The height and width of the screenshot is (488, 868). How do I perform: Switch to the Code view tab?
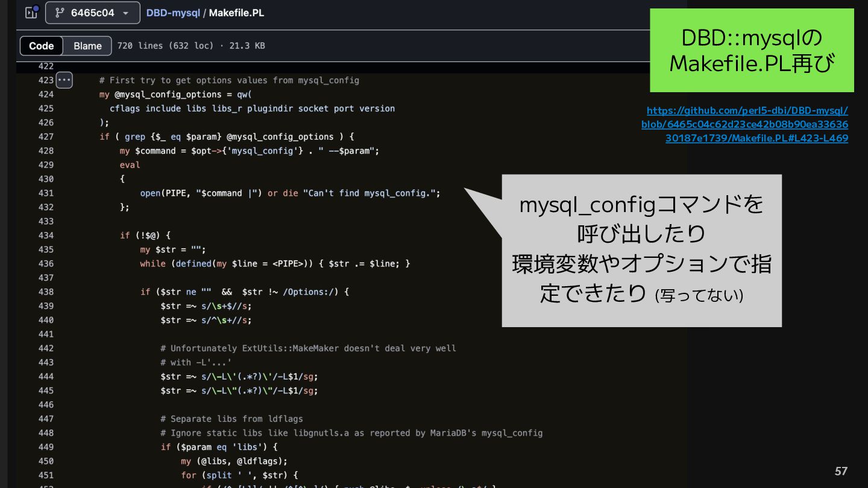click(42, 46)
